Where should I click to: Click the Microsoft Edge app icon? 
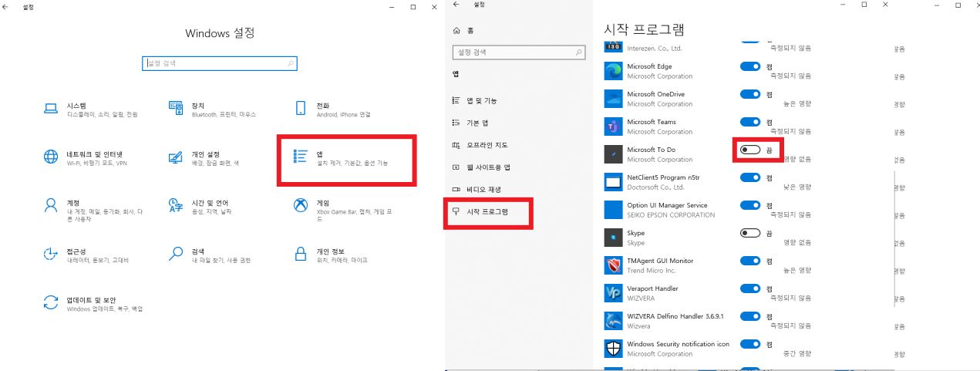(x=614, y=71)
